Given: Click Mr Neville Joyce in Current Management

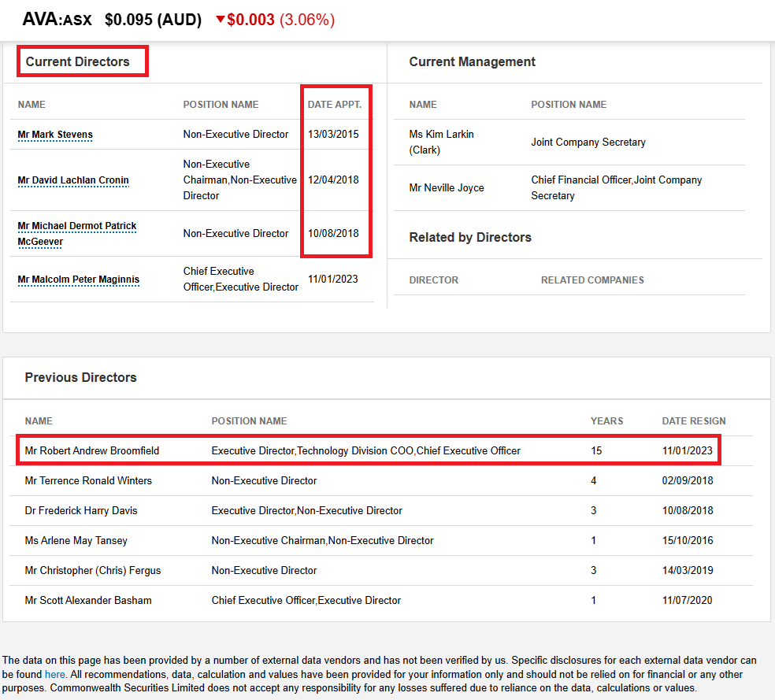Looking at the screenshot, I should (x=447, y=188).
